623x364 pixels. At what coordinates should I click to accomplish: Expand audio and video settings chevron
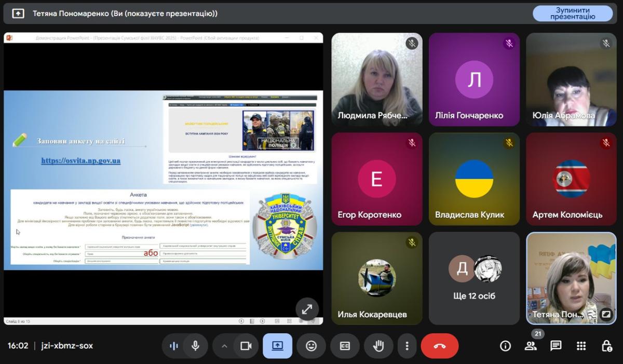224,346
